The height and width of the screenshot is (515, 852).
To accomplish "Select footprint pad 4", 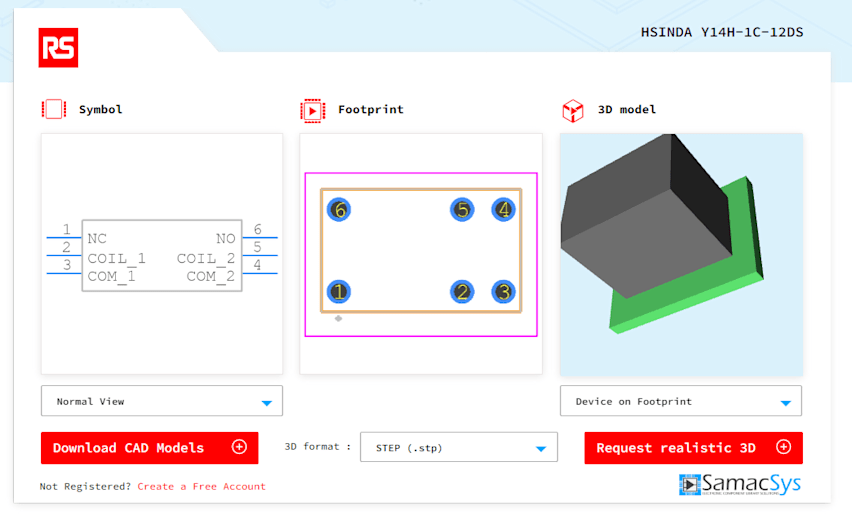I will [504, 210].
